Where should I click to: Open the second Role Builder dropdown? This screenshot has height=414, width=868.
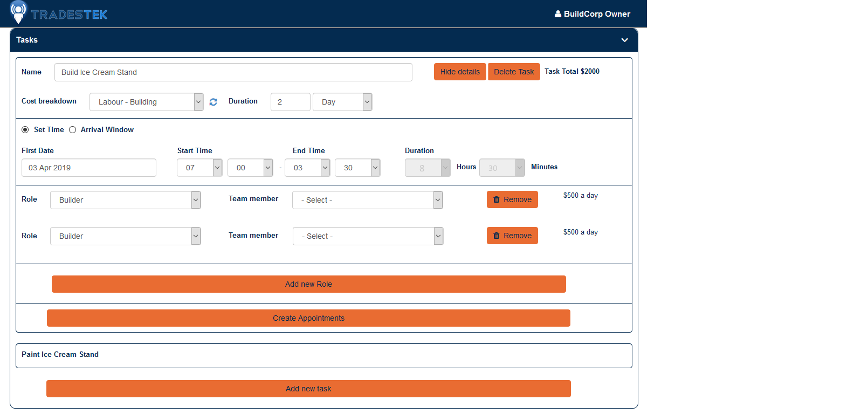pos(125,236)
